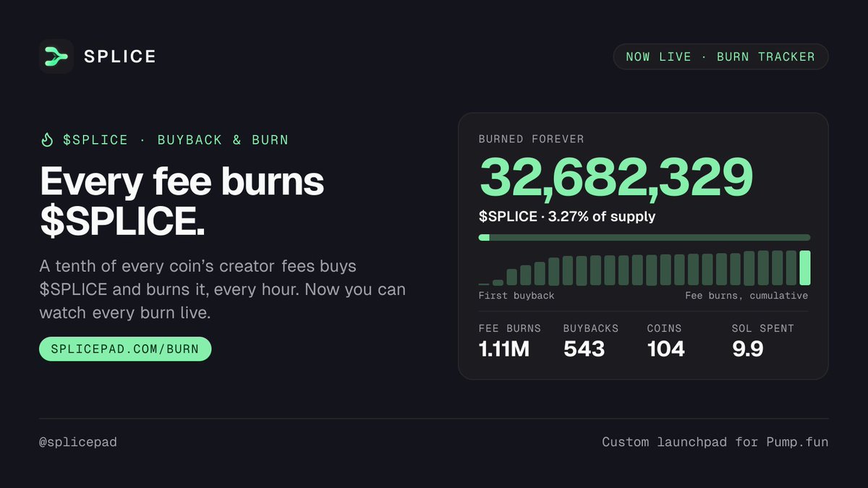This screenshot has height=488, width=868.
Task: Click the paragraph about creator fees
Action: pos(223,291)
